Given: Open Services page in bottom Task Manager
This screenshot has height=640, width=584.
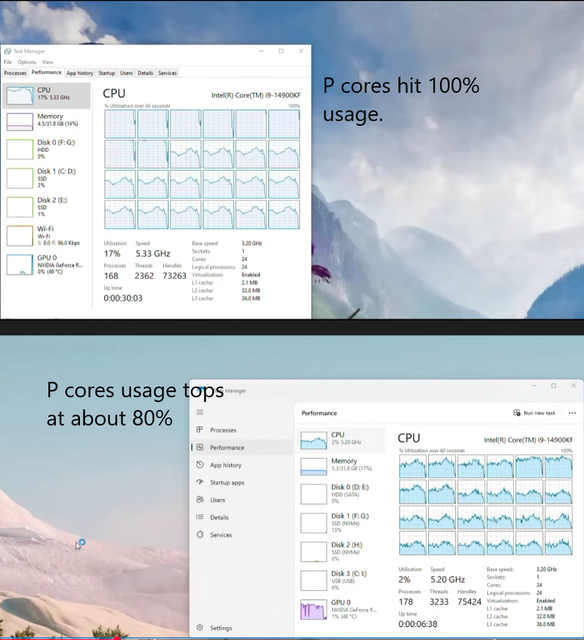Looking at the screenshot, I should [242, 535].
